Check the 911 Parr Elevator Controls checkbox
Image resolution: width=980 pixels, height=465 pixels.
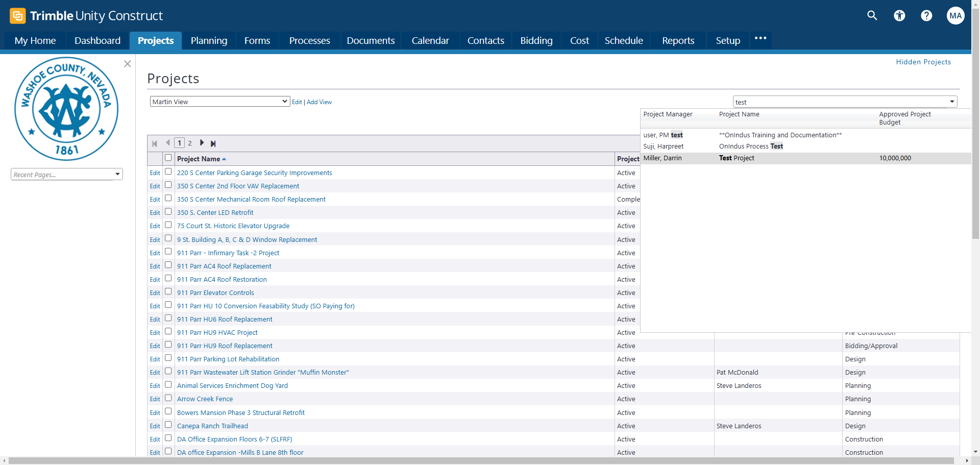click(168, 291)
